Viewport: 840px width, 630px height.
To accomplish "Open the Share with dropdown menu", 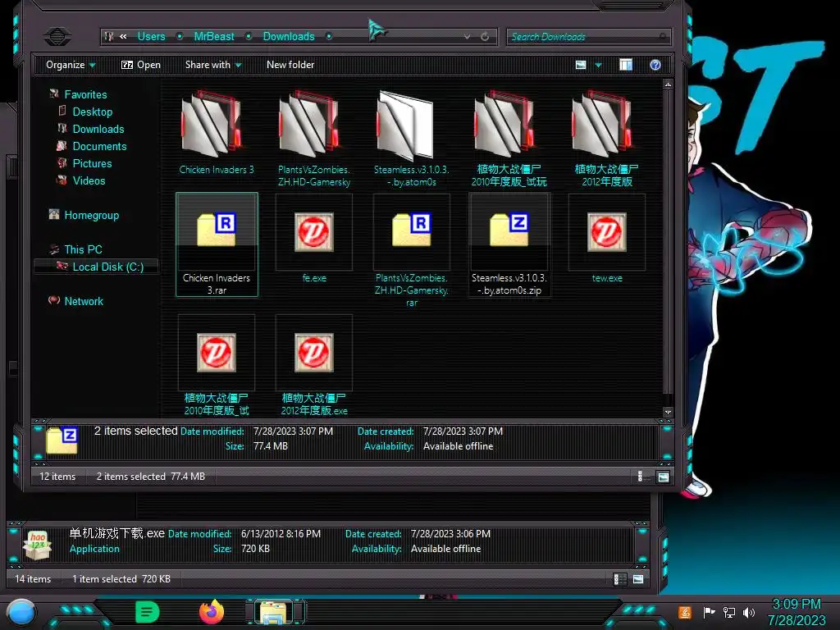I will [x=213, y=65].
